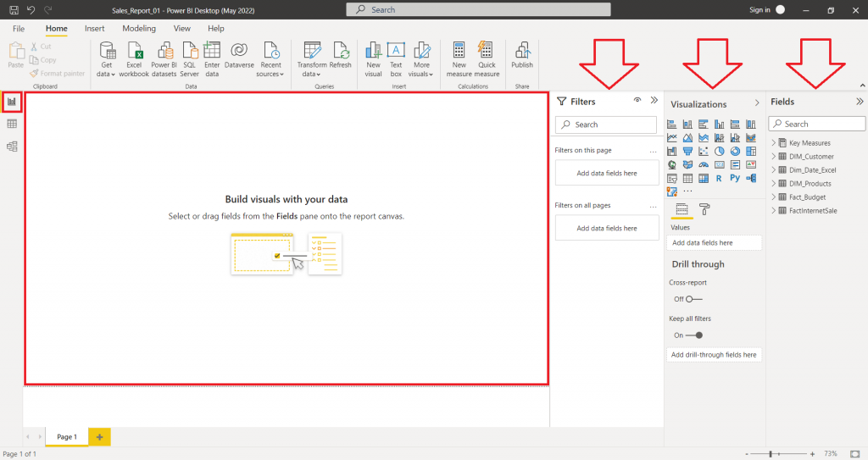The height and width of the screenshot is (460, 868).
Task: Click the New measure button
Action: pos(459,59)
